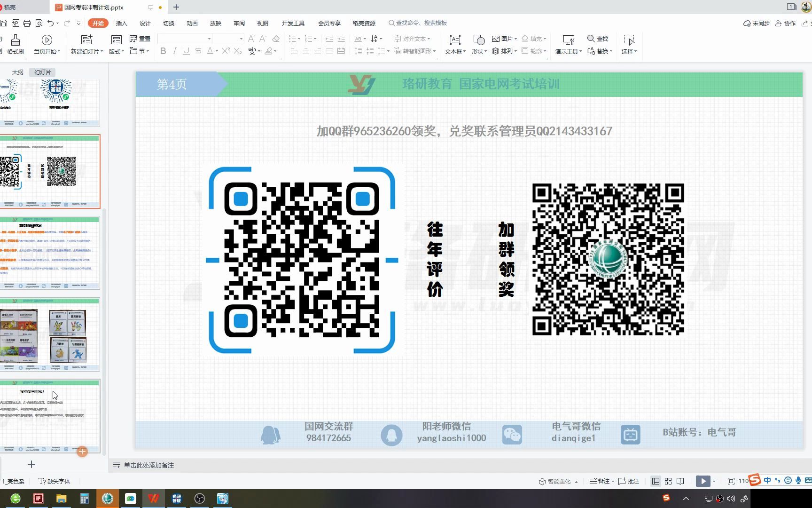
Task: Switch to reading view icon
Action: tap(680, 481)
